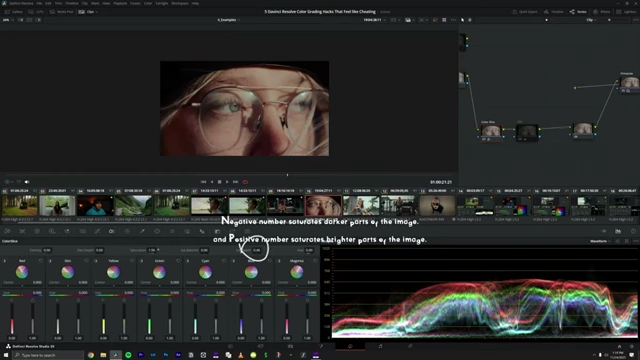Image resolution: width=640 pixels, height=360 pixels.
Task: Expand the Green slice chevron
Action: click(x=142, y=261)
